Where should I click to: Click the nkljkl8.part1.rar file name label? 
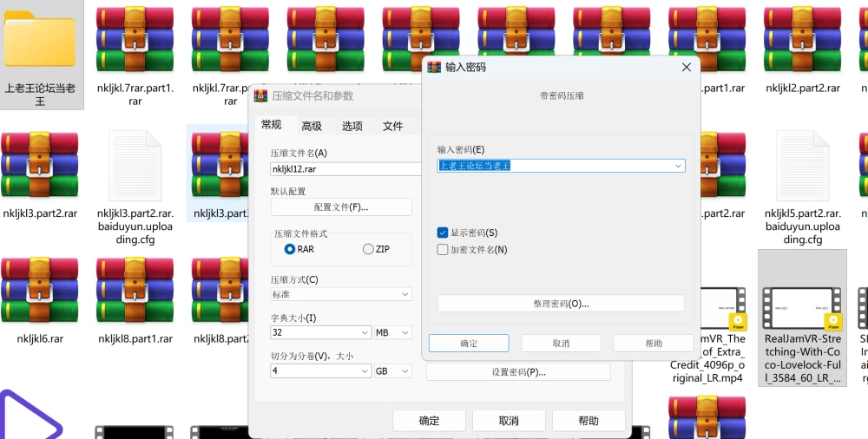point(135,339)
